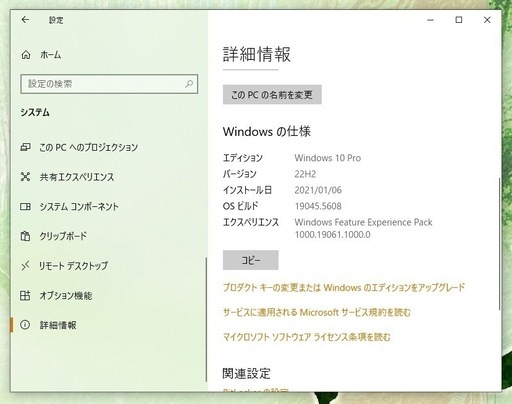Screen dimensions: 512x404
Task: Click the クリップボード icon
Action: pyautogui.click(x=26, y=236)
